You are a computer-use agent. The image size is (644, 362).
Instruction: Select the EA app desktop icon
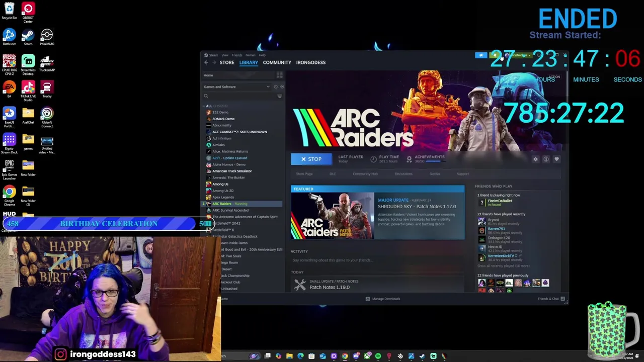(x=9, y=89)
